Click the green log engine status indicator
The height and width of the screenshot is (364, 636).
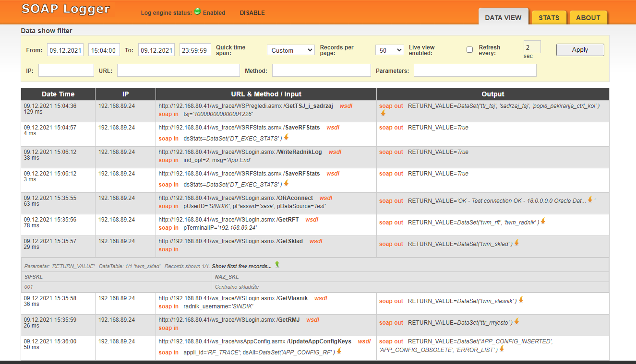point(197,12)
